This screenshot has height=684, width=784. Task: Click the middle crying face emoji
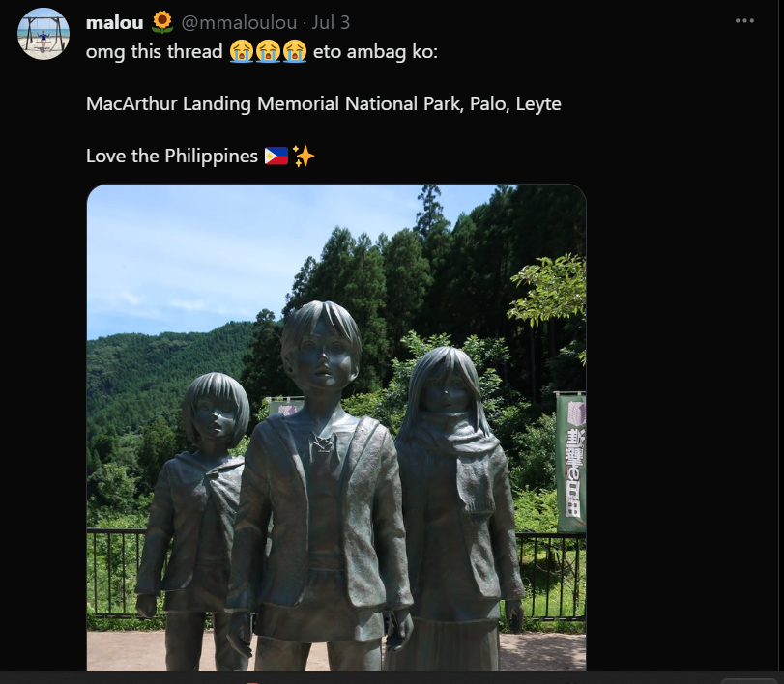[x=268, y=51]
